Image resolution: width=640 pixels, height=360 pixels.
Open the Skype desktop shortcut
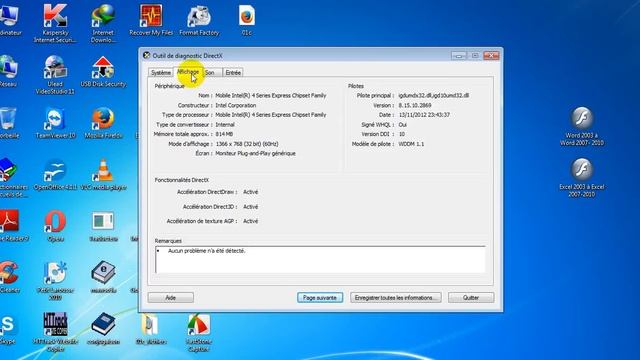pyautogui.click(x=8, y=329)
